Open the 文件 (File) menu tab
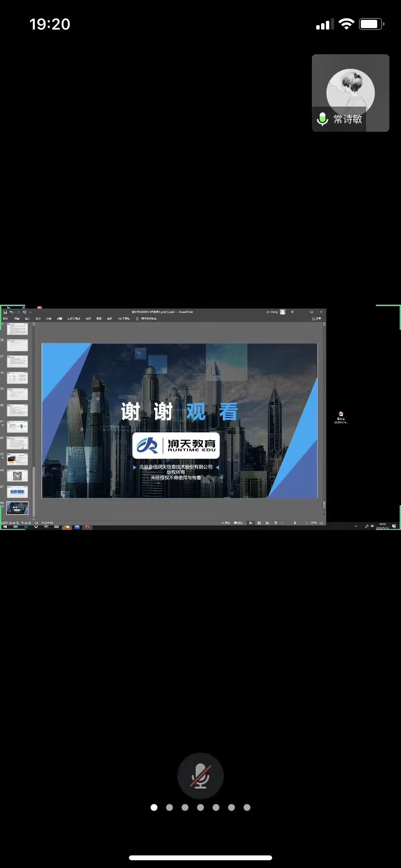This screenshot has width=401, height=868. [x=5, y=319]
